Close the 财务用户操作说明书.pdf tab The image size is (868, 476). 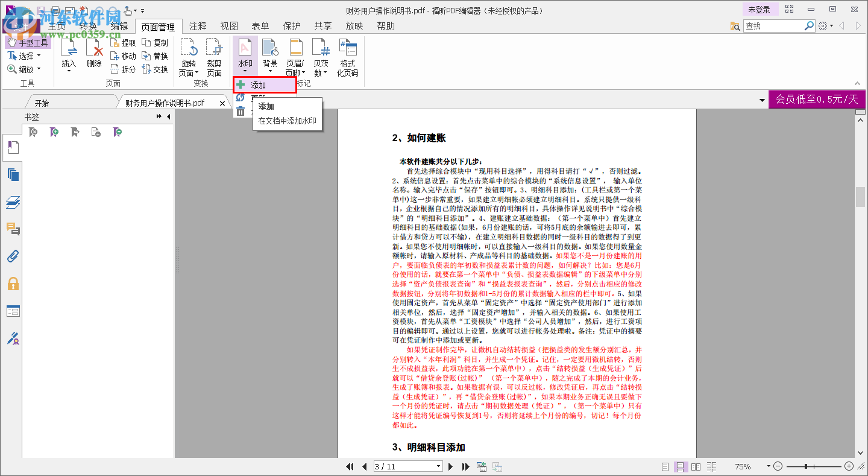(x=222, y=103)
